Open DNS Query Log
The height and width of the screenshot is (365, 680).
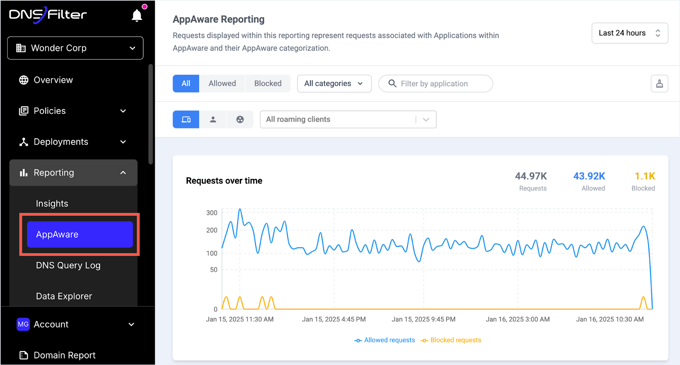(68, 265)
